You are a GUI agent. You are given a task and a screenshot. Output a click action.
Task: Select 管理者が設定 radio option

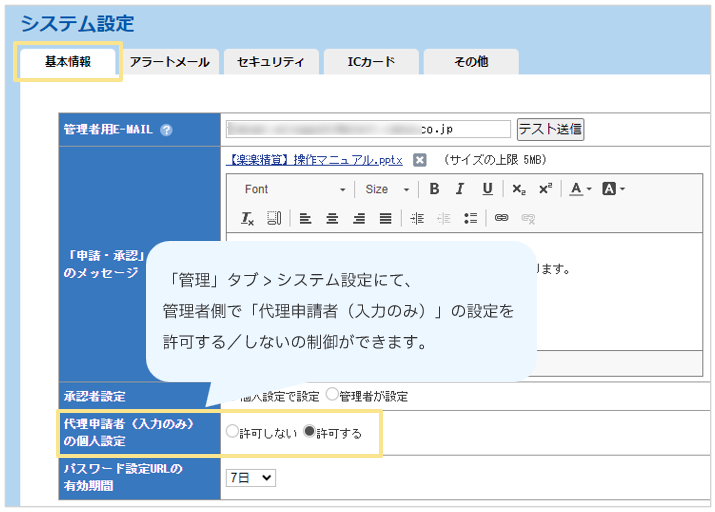pos(332,395)
